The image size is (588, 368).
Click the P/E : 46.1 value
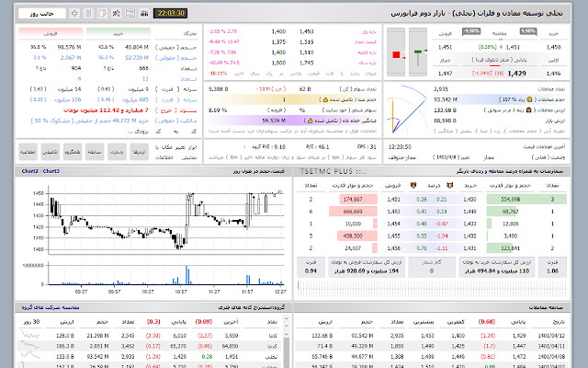(x=317, y=147)
